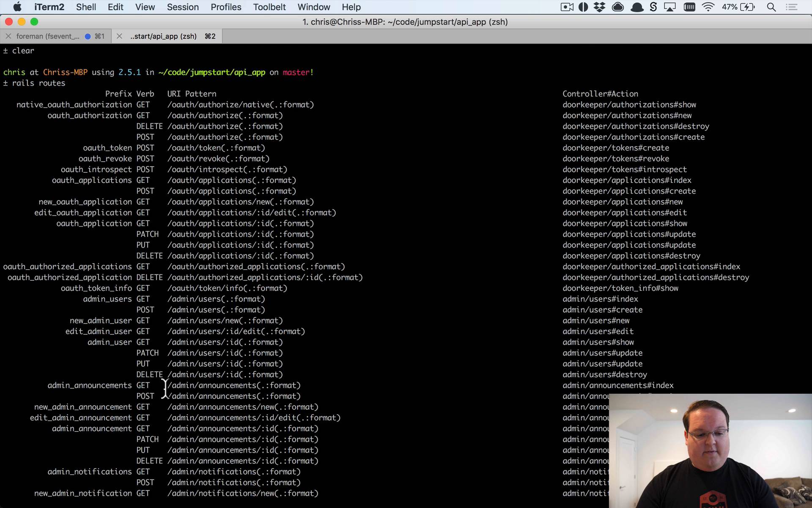Click '/oauth/authorize/native(.:format)' URI
The image size is (812, 508).
click(x=241, y=105)
